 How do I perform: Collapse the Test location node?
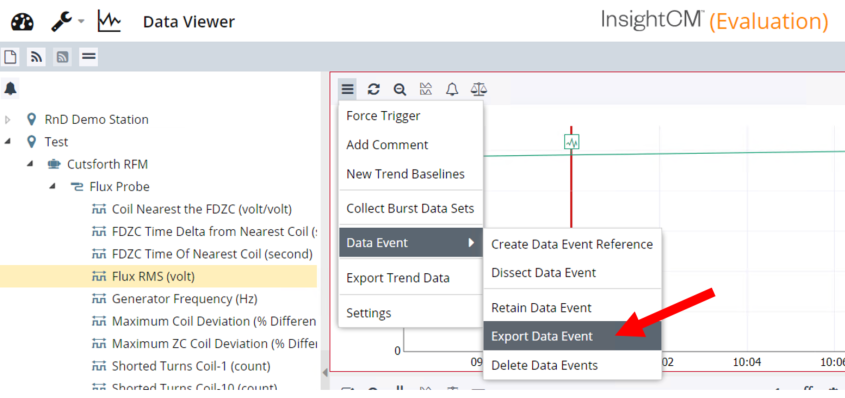(8, 142)
